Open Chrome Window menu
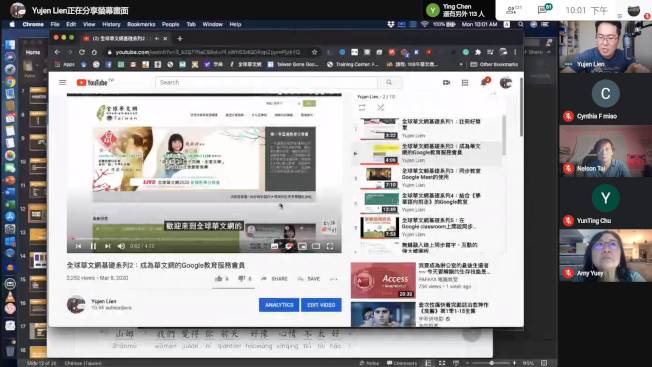Viewport: 652px width, 367px height. [x=212, y=24]
